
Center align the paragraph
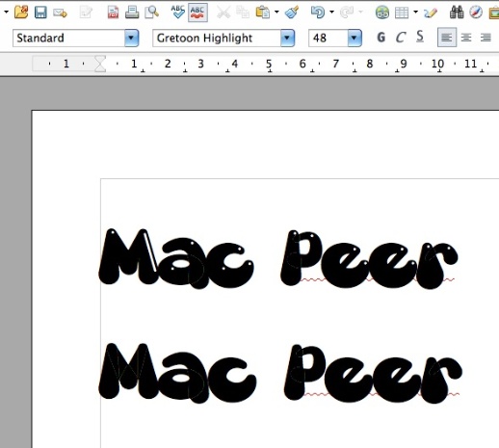click(x=466, y=38)
